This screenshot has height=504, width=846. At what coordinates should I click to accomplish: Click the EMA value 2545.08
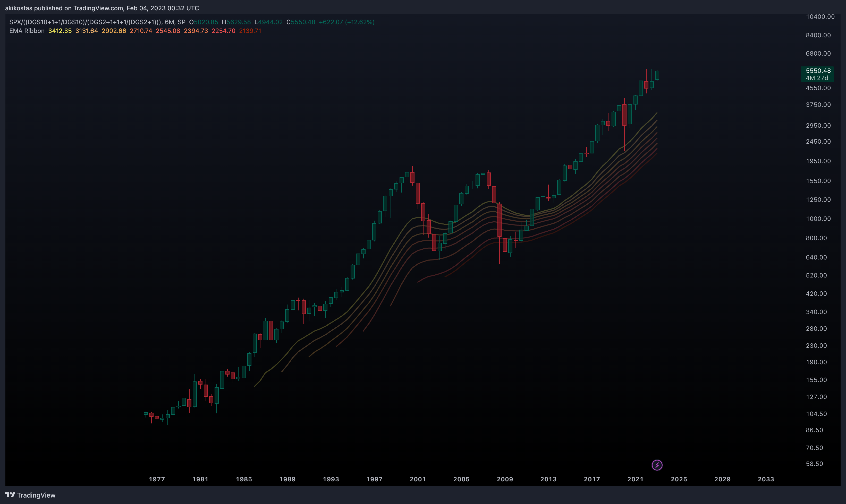168,31
